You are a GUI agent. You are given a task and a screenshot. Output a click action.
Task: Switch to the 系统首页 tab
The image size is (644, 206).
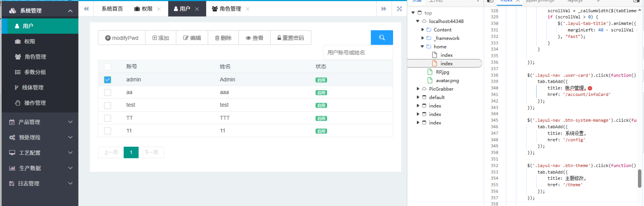112,9
